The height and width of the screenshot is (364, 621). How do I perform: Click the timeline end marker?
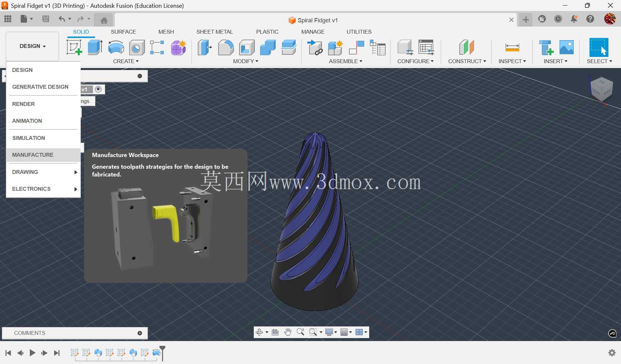(163, 353)
